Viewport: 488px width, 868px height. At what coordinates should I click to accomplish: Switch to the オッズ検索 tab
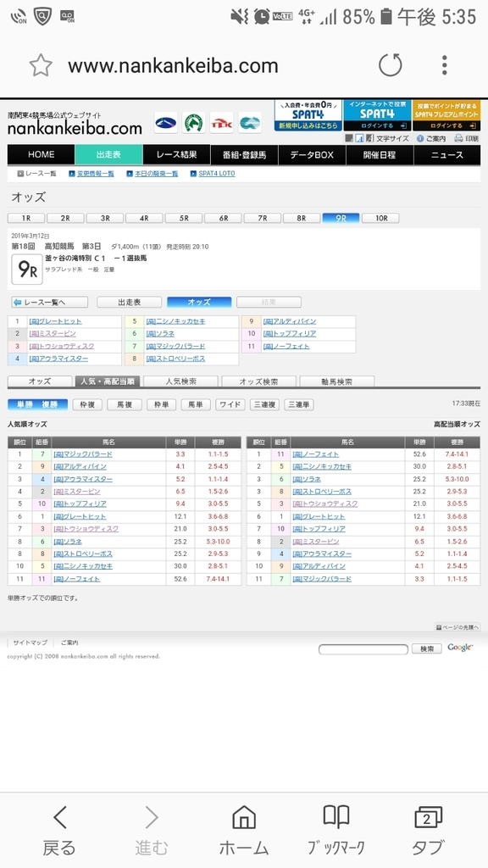click(259, 381)
